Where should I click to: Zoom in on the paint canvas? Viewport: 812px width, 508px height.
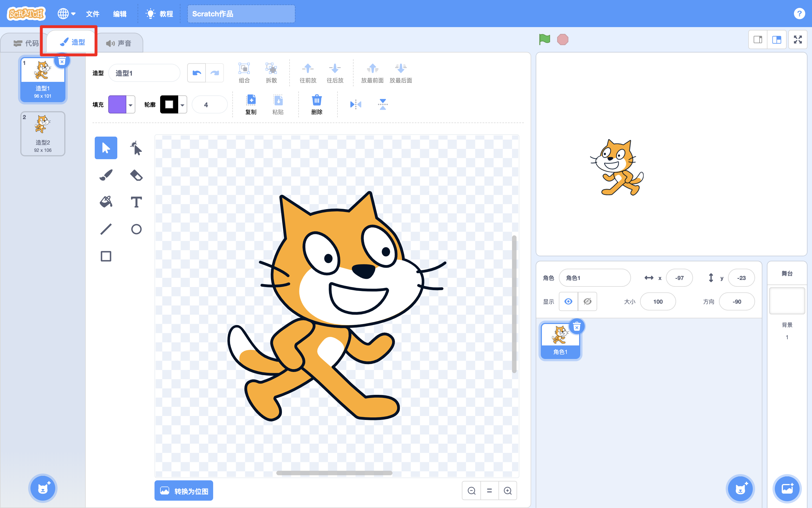click(508, 491)
